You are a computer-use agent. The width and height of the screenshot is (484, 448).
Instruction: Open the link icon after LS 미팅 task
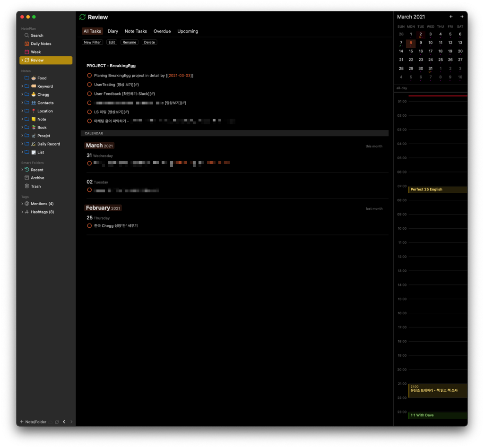pos(127,112)
